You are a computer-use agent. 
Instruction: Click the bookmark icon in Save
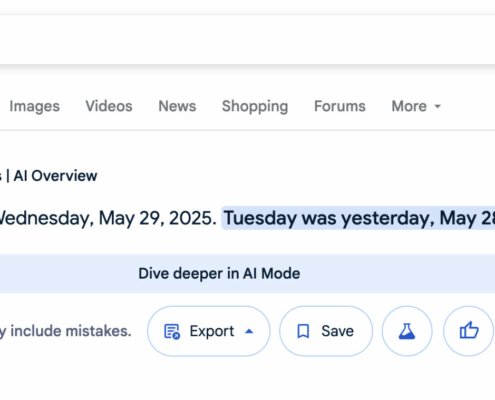(x=303, y=331)
